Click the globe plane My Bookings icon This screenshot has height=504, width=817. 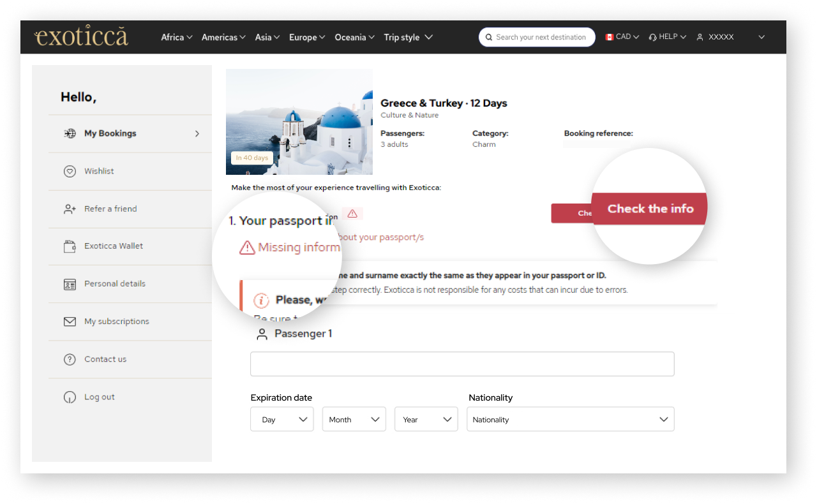pos(70,133)
